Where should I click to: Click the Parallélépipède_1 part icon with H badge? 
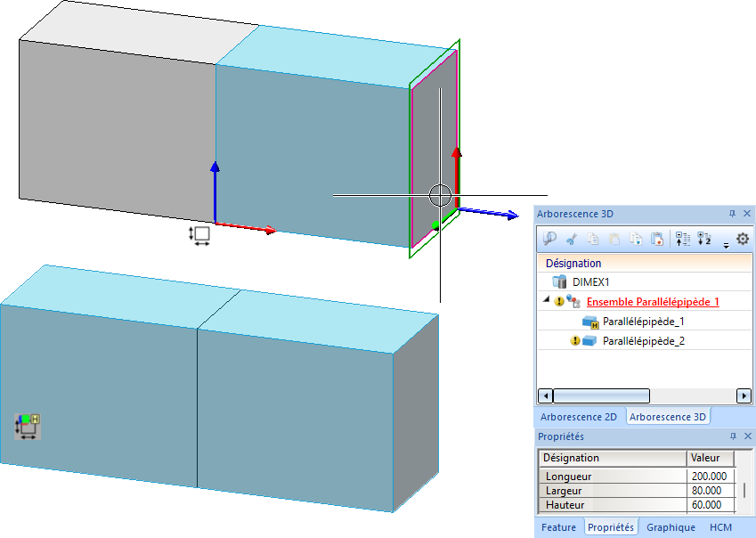click(x=590, y=322)
